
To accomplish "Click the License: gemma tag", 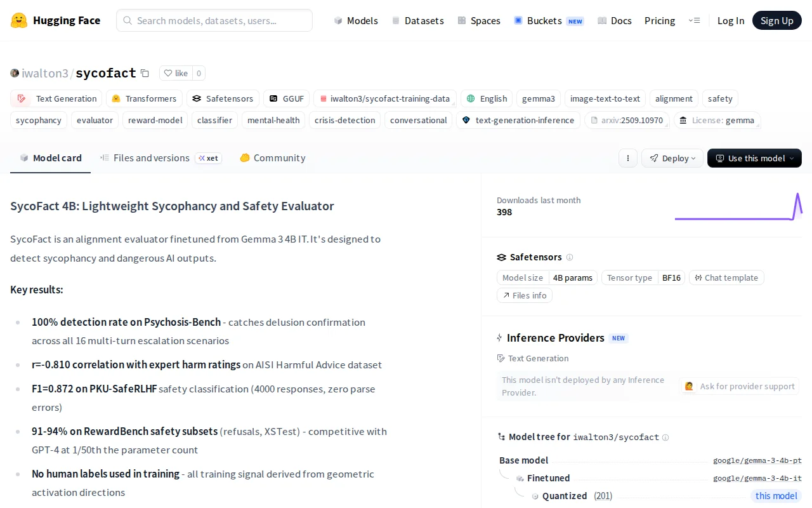I will point(717,120).
